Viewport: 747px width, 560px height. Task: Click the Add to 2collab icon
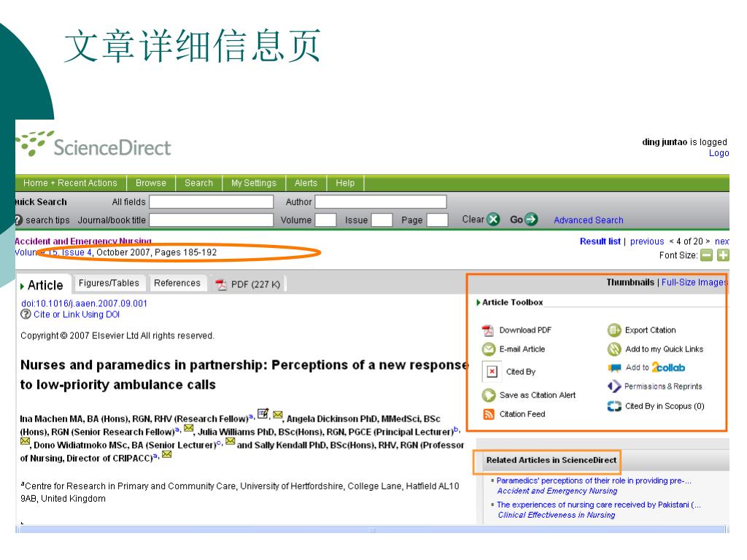coord(614,367)
